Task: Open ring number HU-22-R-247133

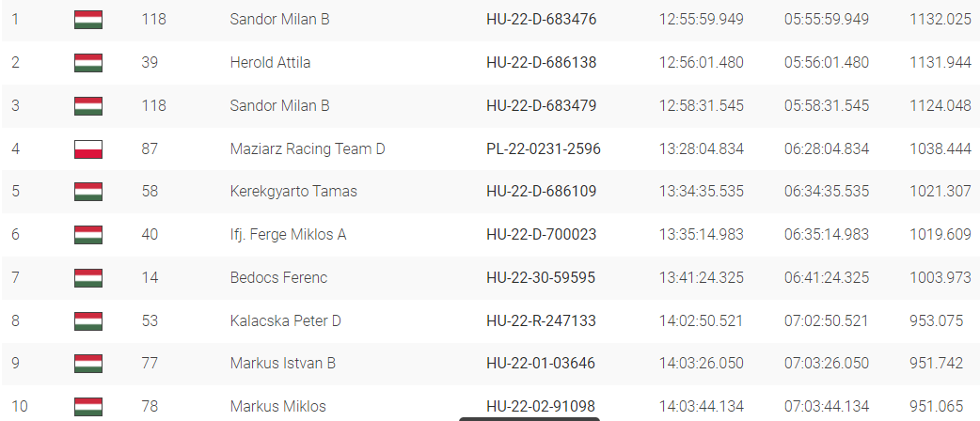Action: pos(541,320)
